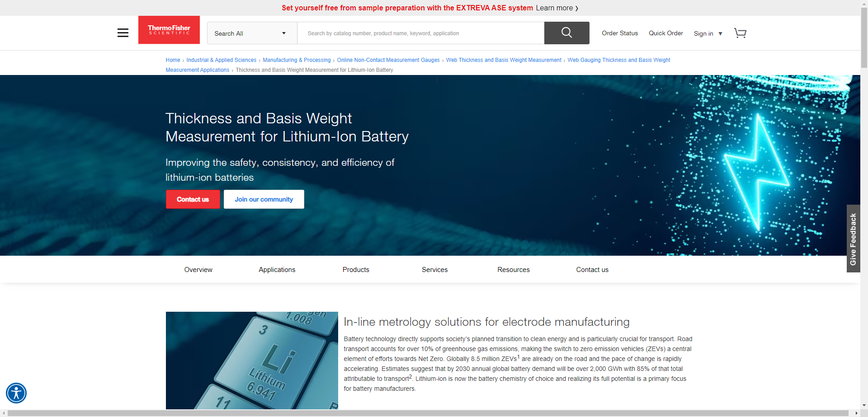Click the Thermo Fisher Scientific logo
Screen dimensions: 868x417
point(169,30)
